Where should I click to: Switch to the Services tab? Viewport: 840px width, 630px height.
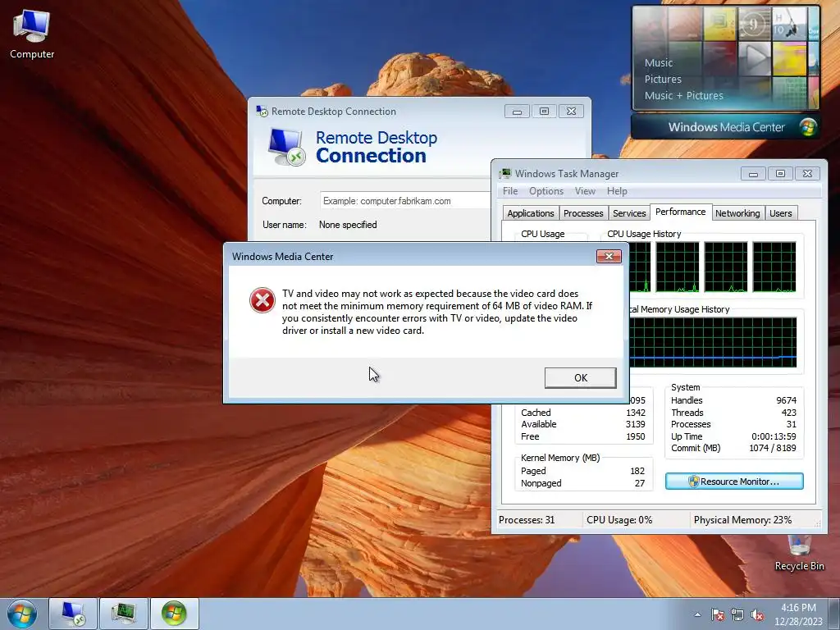coord(629,213)
